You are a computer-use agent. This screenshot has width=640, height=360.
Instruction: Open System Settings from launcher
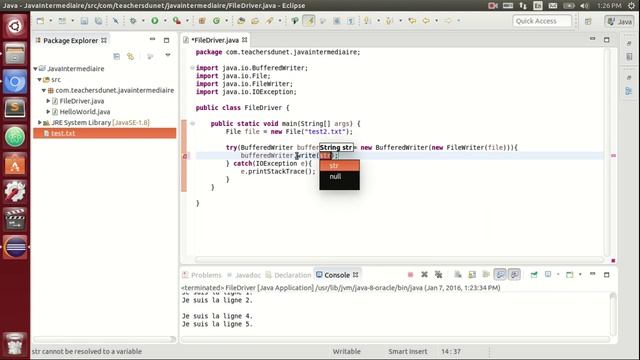[x=15, y=191]
